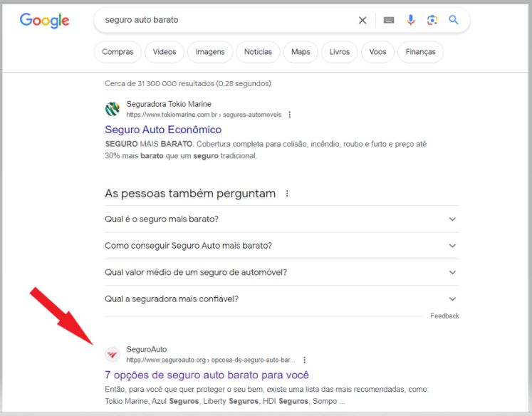This screenshot has height=416, width=532.
Task: Expand 'Qual valor médio de um seguro de automóvel?'
Action: point(281,272)
